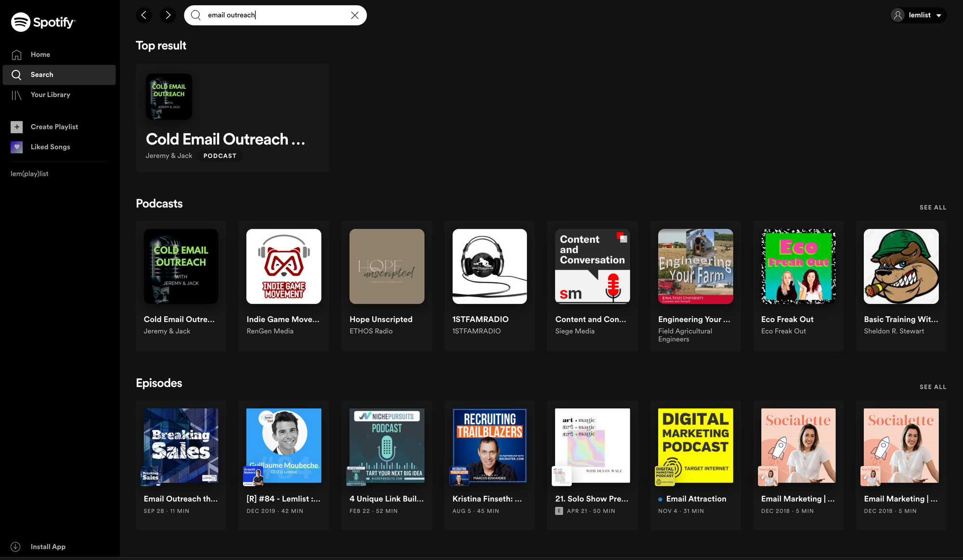Open Liked Songs via the heart icon
This screenshot has height=560, width=963.
click(x=16, y=147)
